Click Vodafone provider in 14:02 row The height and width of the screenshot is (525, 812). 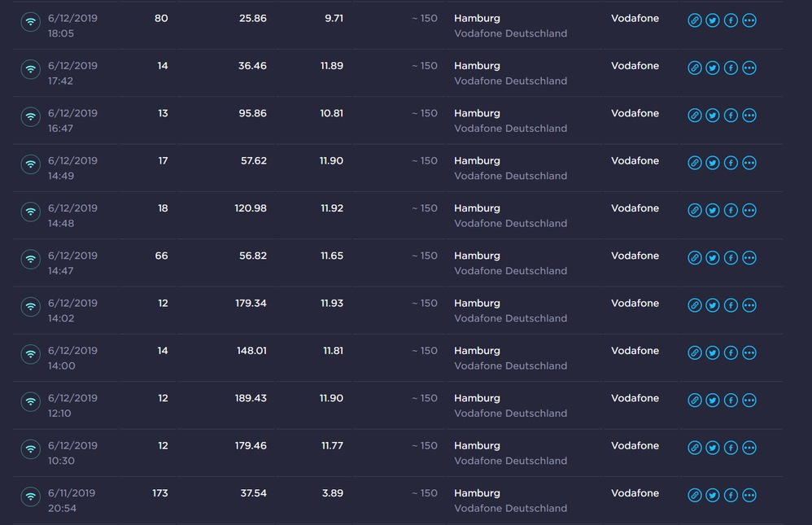pos(635,304)
